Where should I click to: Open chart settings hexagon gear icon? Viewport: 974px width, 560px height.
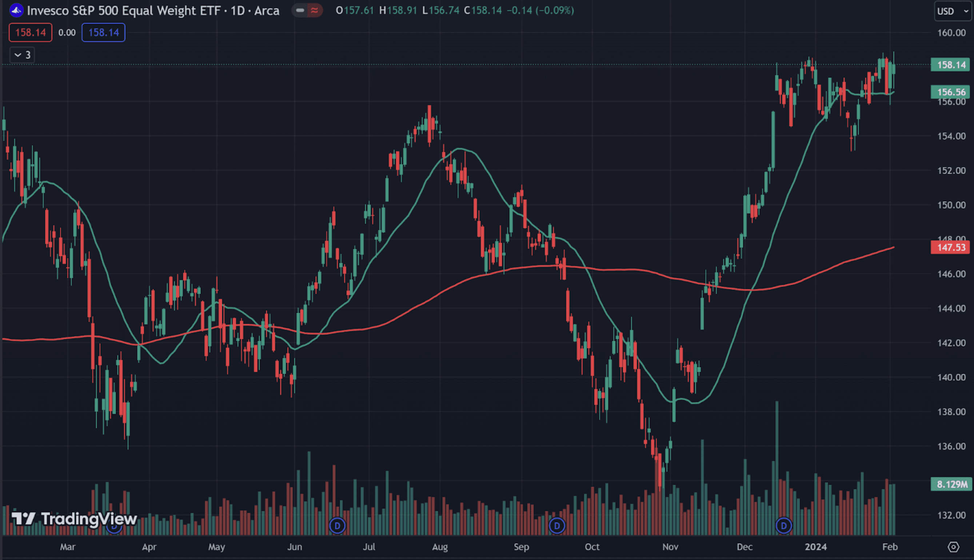point(953,547)
